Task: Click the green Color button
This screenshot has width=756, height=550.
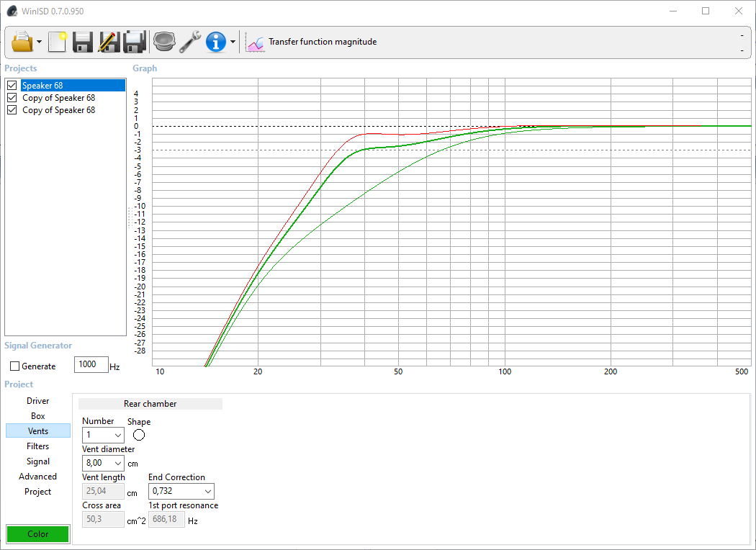Action: click(38, 534)
